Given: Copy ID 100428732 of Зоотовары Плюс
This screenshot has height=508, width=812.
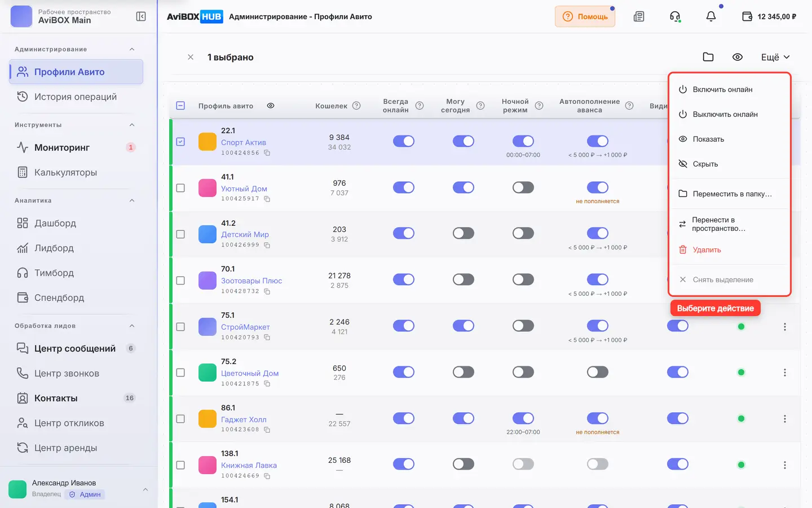Looking at the screenshot, I should tap(267, 291).
